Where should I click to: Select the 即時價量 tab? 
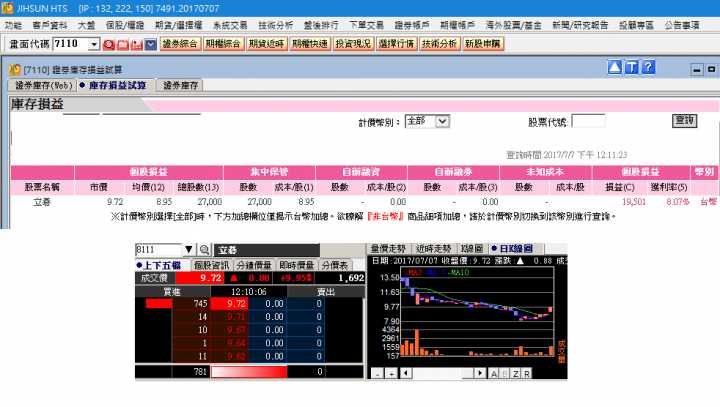297,266
